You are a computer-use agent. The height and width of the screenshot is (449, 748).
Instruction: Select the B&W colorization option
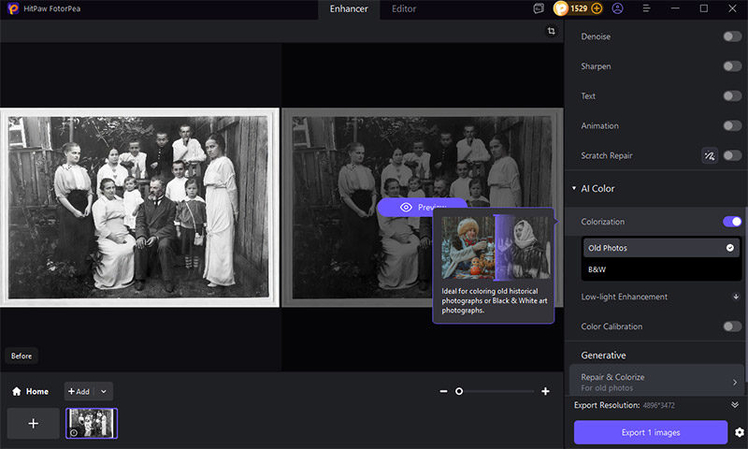[597, 269]
